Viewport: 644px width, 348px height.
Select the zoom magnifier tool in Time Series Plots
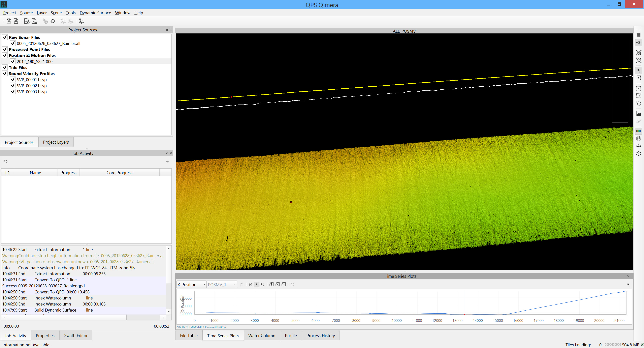point(262,284)
